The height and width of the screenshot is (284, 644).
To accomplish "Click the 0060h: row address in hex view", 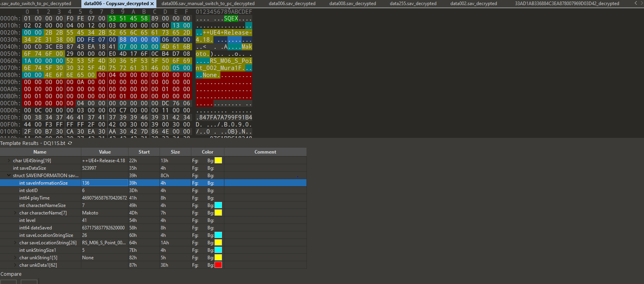I will (10, 61).
